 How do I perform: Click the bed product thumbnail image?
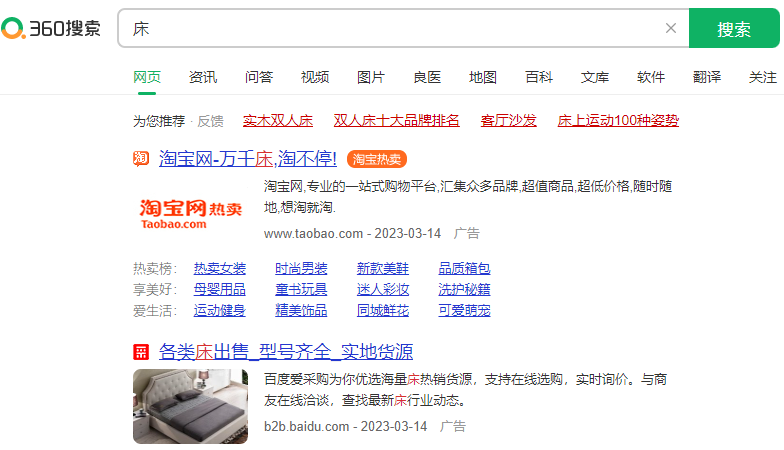click(x=190, y=406)
